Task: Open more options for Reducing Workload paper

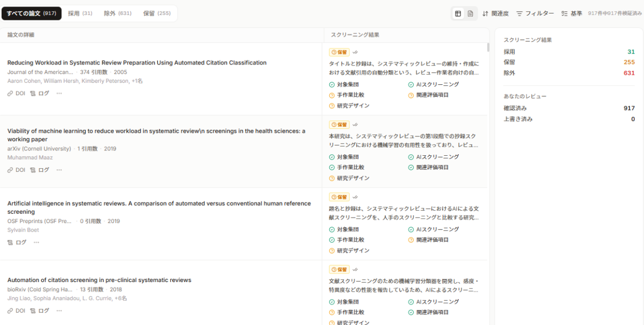Action: (59, 93)
